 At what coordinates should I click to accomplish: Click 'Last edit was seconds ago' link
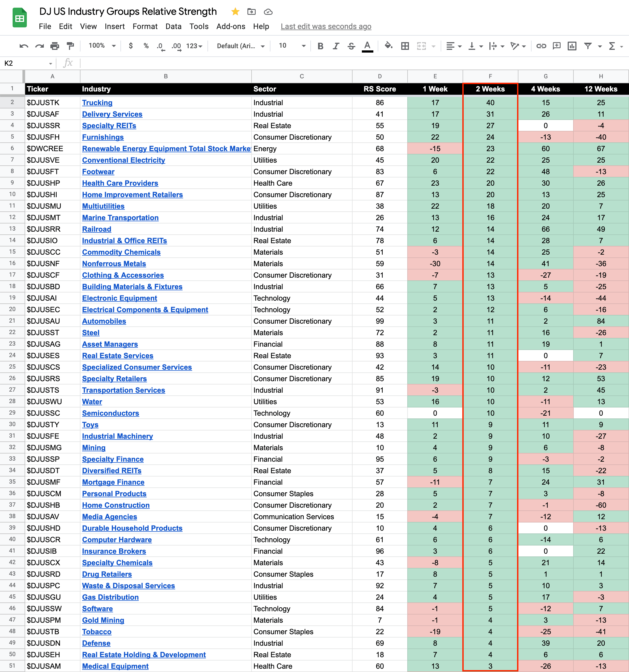point(326,26)
